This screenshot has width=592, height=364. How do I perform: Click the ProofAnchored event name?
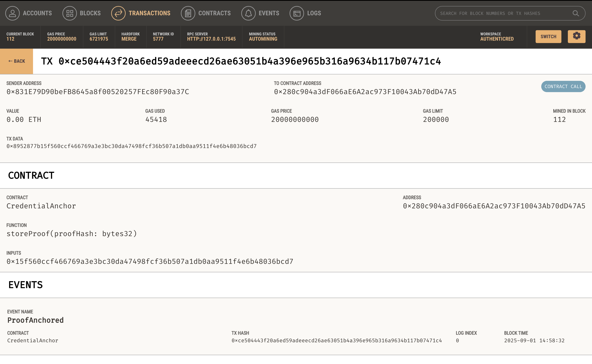[35, 320]
